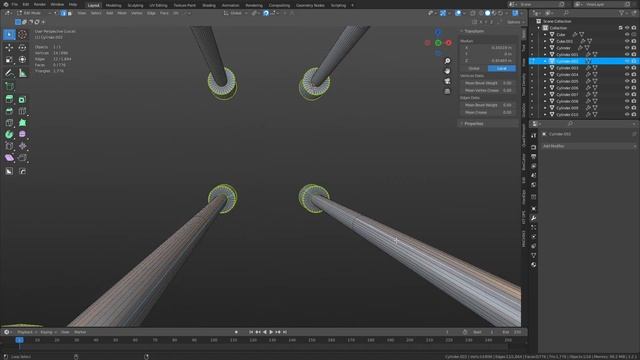
Task: Expand the Cylinder.006 object row
Action: [x=545, y=88]
